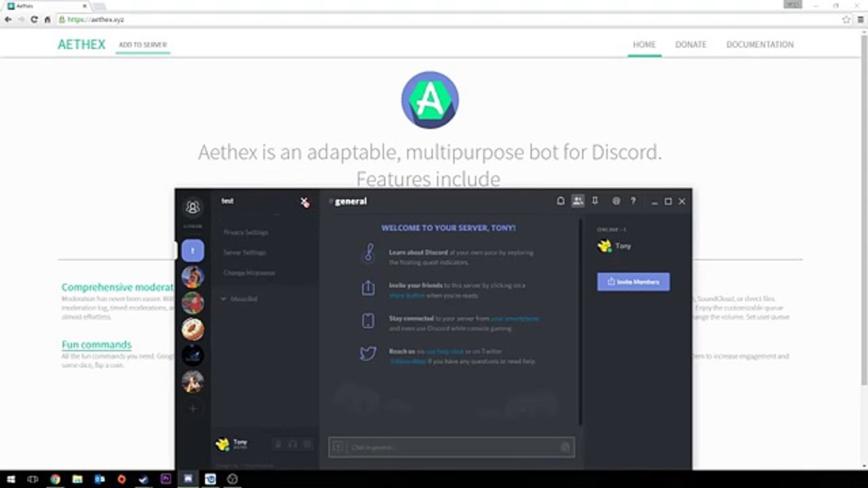Open the DONATE tab on Aethex site
The height and width of the screenshot is (488, 868).
(x=691, y=45)
